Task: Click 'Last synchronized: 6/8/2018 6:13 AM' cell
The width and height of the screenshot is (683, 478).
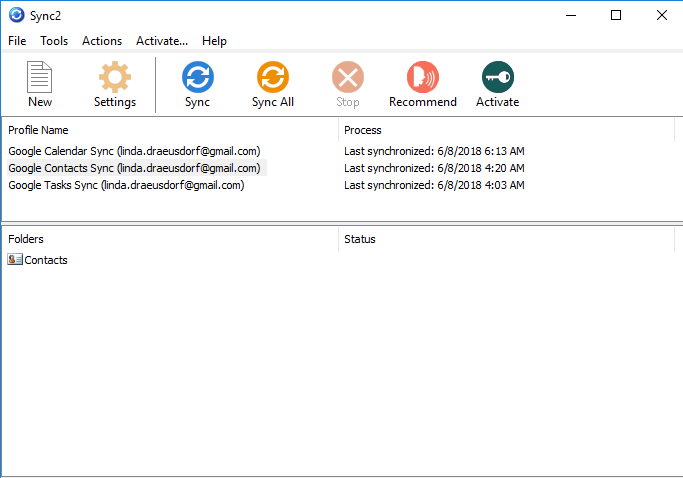Action: click(434, 151)
